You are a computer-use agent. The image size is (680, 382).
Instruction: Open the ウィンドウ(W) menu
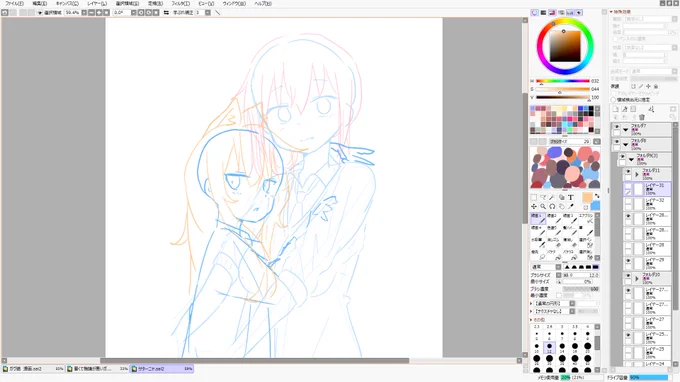(234, 3)
